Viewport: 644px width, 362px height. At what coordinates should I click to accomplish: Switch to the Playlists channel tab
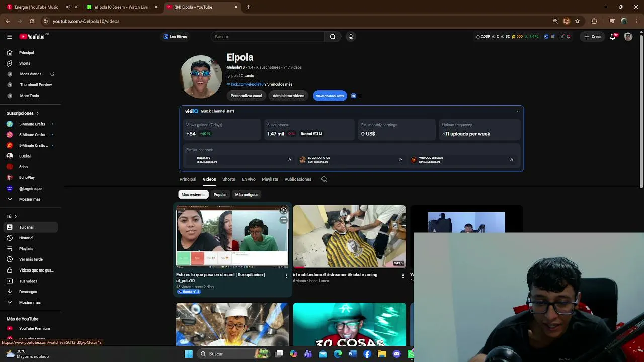coord(270,179)
